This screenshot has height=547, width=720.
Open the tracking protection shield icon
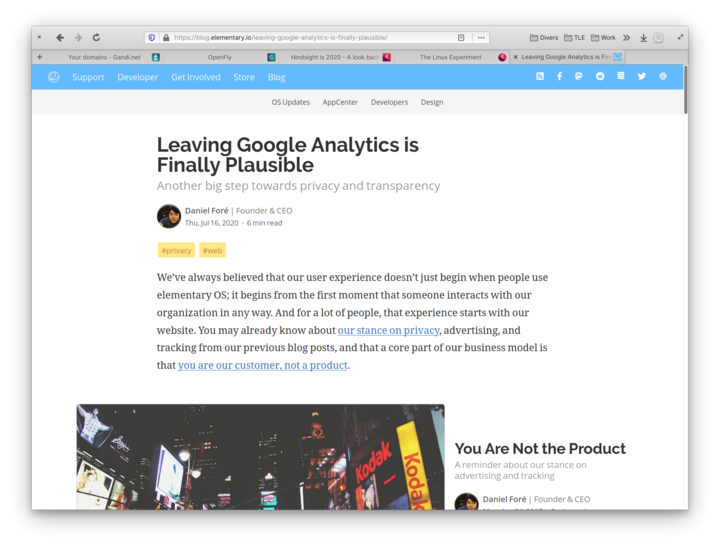(x=152, y=38)
